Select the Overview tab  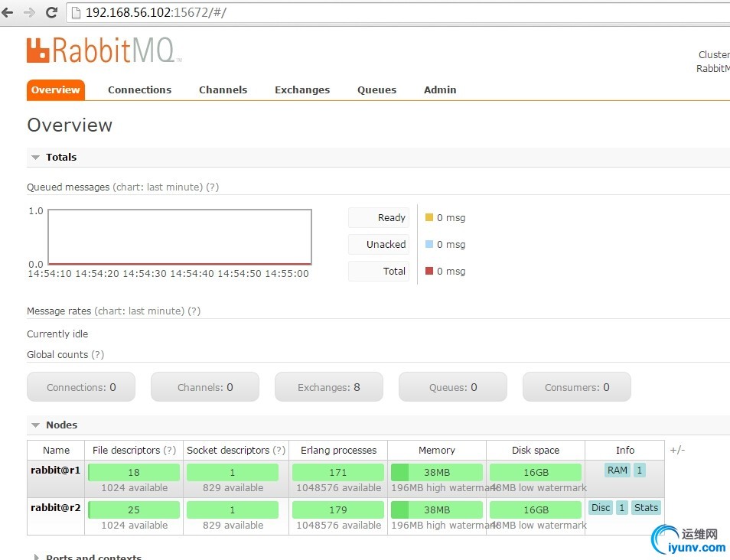tap(56, 90)
